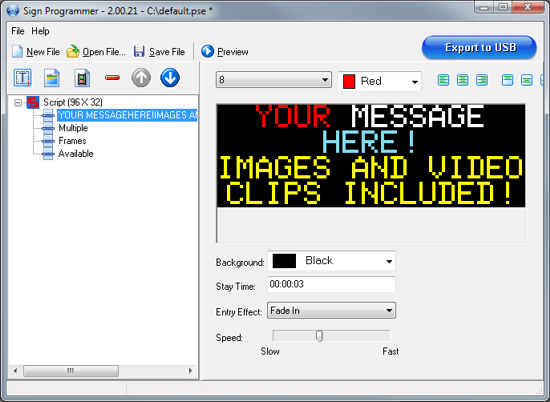
Task: Move frame down with blue arrow
Action: (170, 78)
